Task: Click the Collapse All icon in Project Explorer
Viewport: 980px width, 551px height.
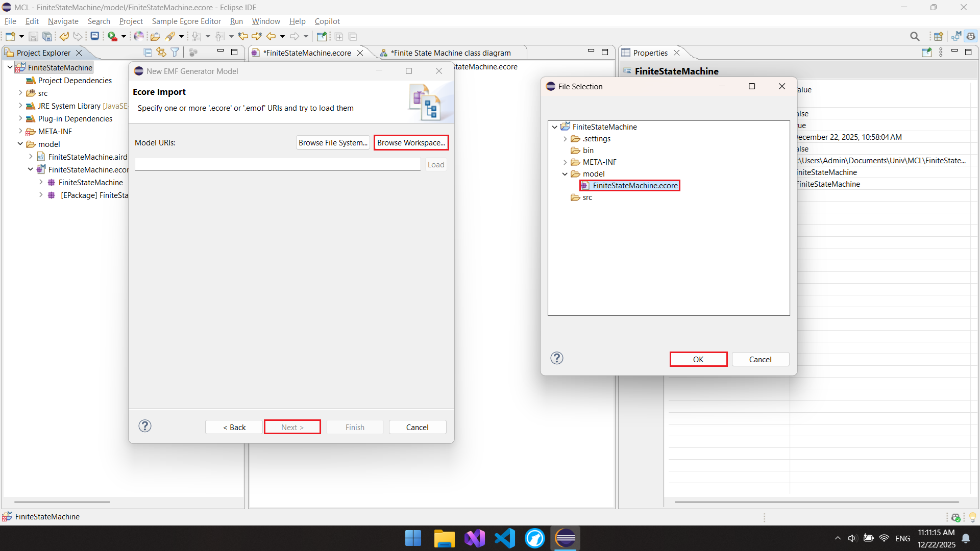Action: (x=148, y=53)
